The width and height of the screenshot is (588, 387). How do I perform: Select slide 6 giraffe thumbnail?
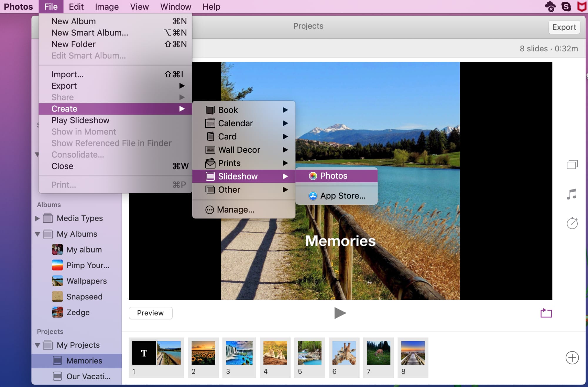(x=344, y=353)
